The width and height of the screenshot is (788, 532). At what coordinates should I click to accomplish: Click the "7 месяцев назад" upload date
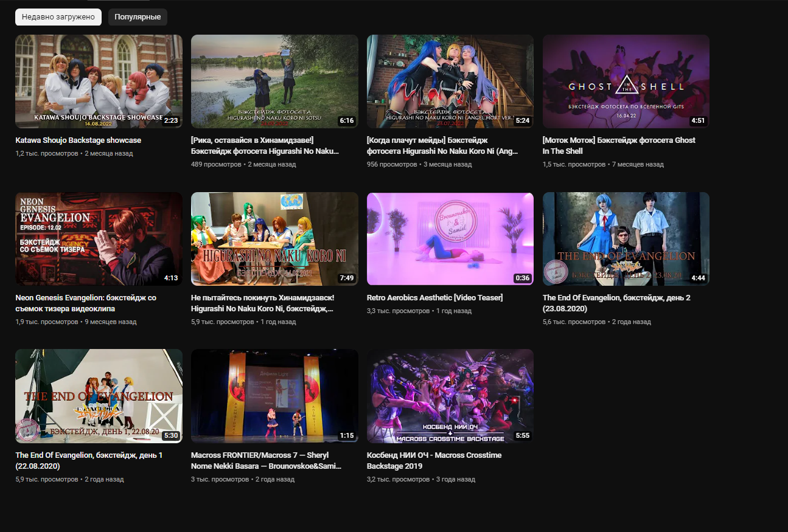[x=638, y=164]
